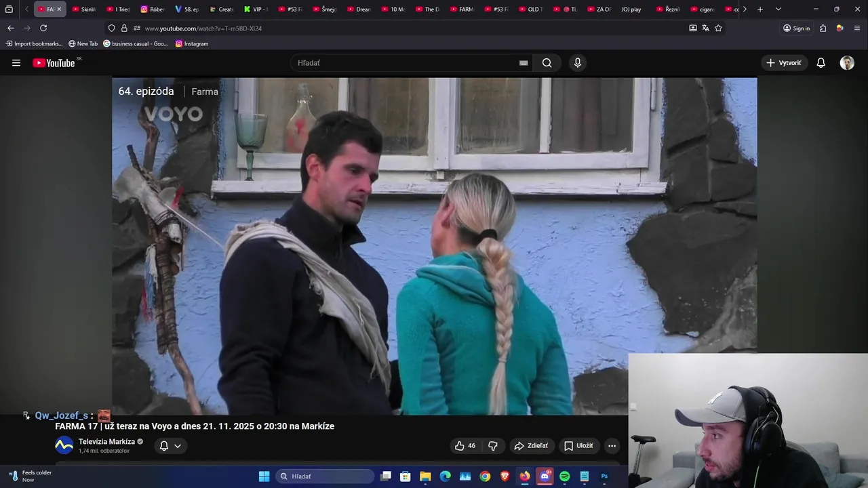Switch to the SkinW tab
Image resolution: width=868 pixels, height=488 pixels.
click(x=84, y=9)
